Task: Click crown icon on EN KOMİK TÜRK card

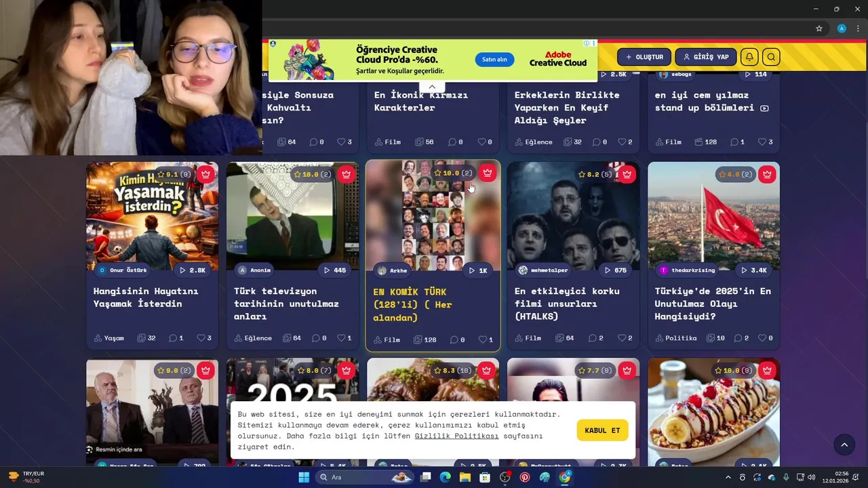Action: pyautogui.click(x=487, y=173)
